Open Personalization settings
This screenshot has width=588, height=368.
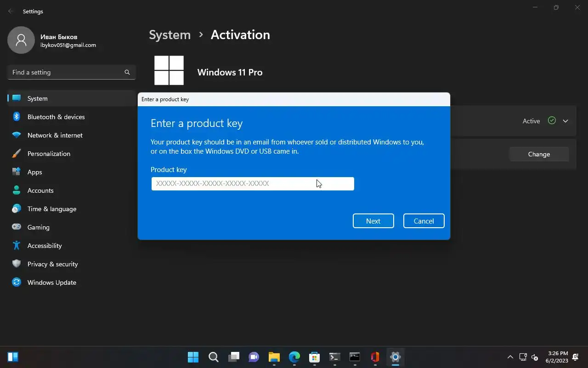click(72, 154)
